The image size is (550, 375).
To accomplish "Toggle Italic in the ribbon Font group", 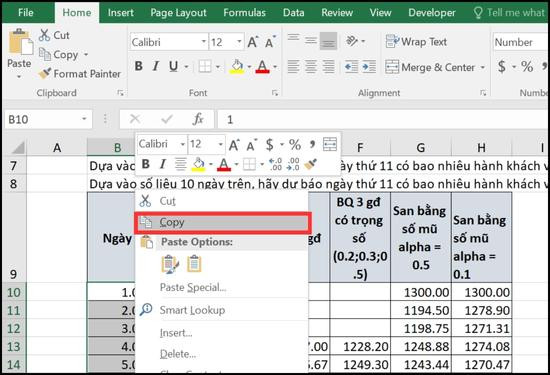I will 156,66.
